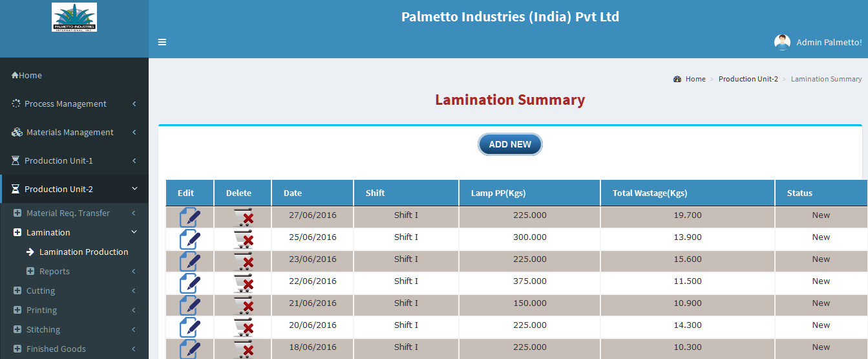The height and width of the screenshot is (359, 868).
Task: Open Production Unit-2 breadcrumb link
Action: click(748, 79)
